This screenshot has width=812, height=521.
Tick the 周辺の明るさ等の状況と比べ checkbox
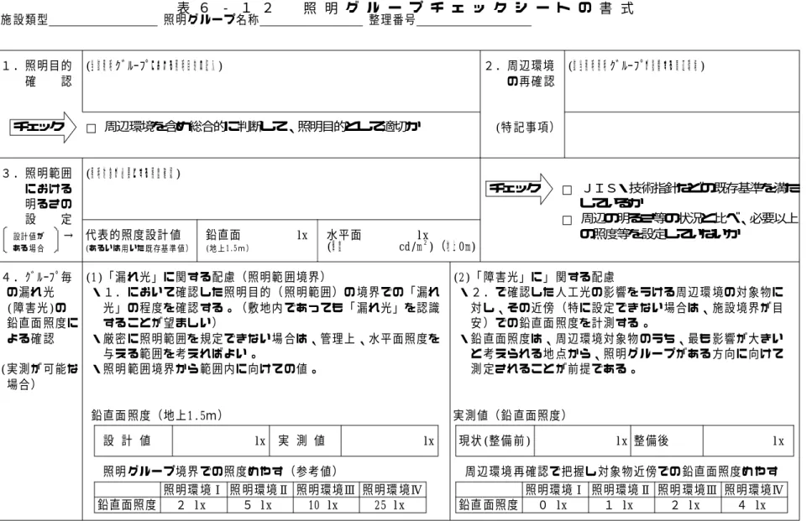click(x=567, y=221)
